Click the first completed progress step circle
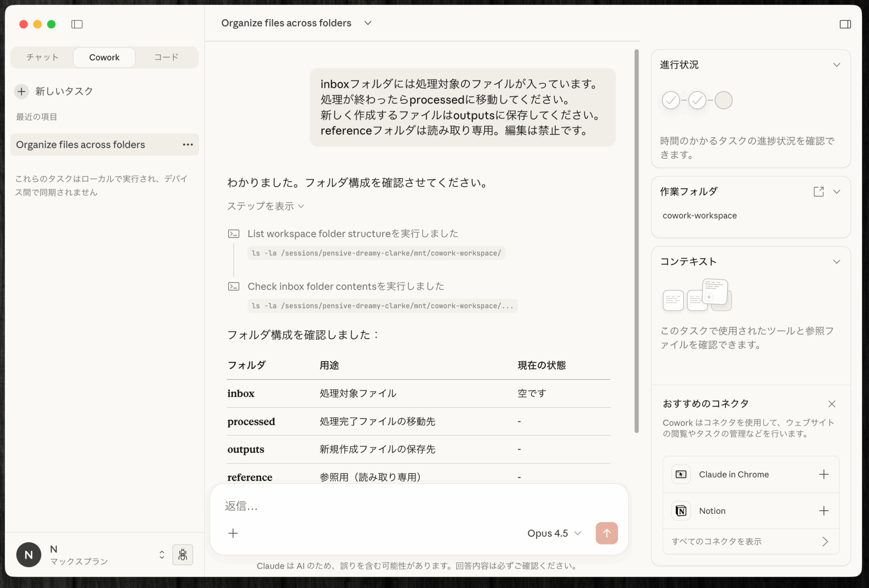 click(x=671, y=100)
